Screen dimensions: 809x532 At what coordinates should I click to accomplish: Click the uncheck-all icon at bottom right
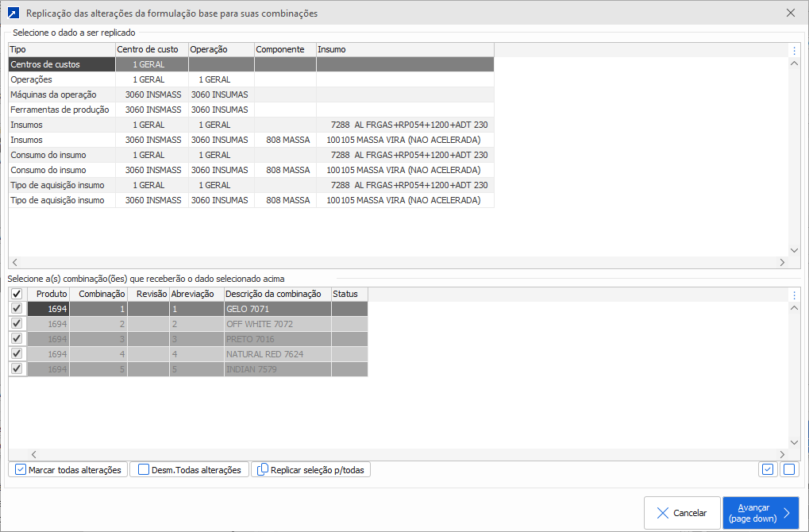[788, 469]
